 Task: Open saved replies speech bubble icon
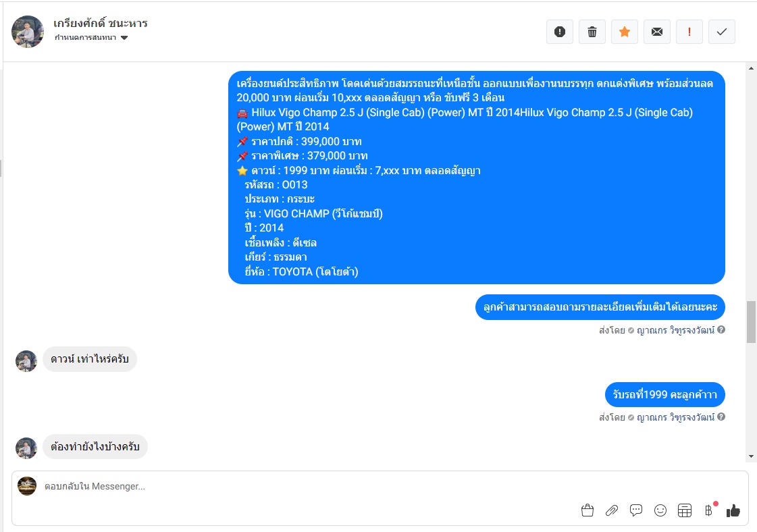pyautogui.click(x=636, y=510)
